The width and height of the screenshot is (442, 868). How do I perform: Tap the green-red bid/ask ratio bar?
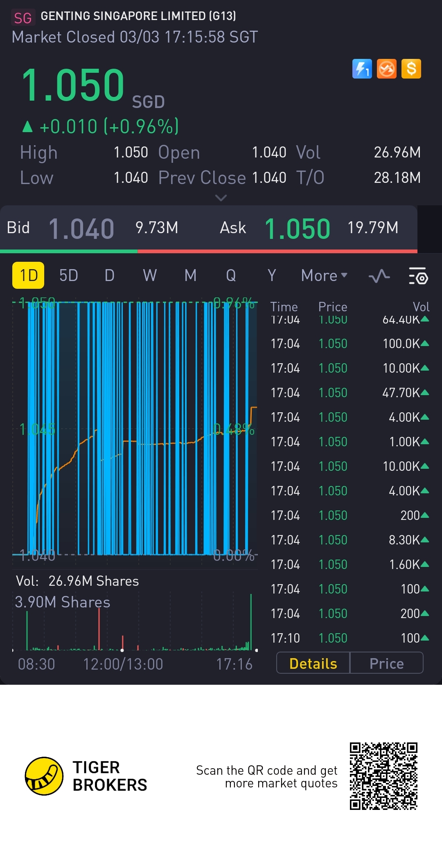pyautogui.click(x=209, y=251)
